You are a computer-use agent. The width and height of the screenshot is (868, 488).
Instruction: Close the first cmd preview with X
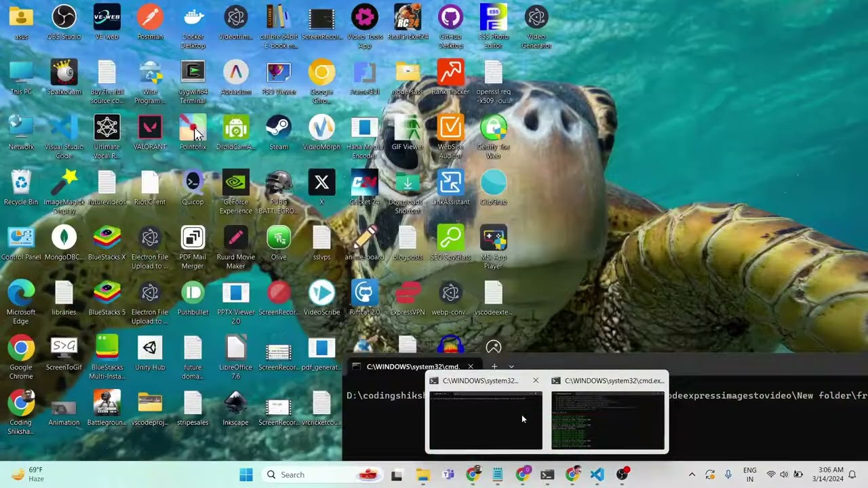pyautogui.click(x=536, y=380)
